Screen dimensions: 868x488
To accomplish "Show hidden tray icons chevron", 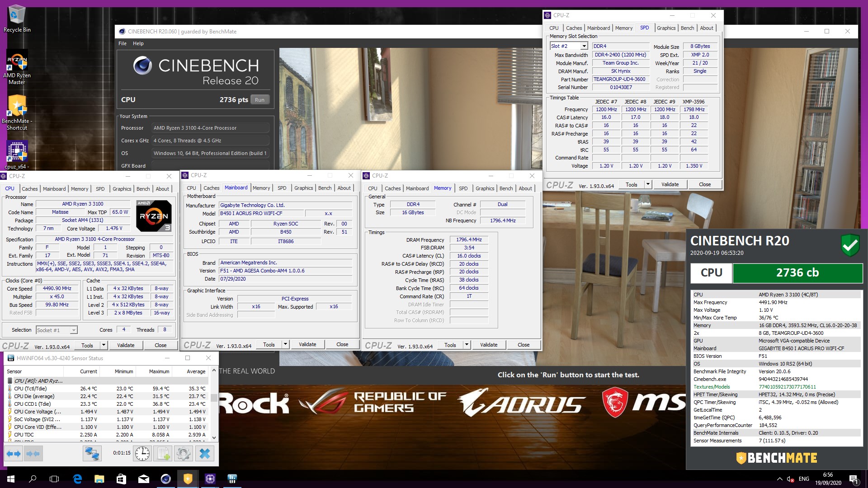I will [x=779, y=479].
